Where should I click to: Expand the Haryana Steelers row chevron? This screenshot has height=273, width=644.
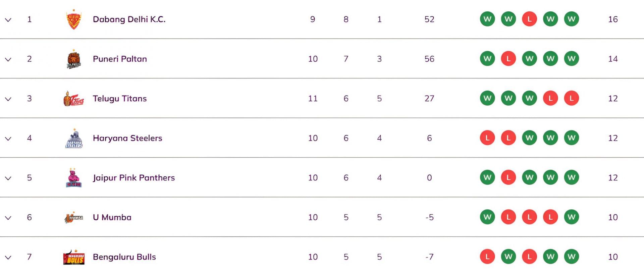click(8, 139)
